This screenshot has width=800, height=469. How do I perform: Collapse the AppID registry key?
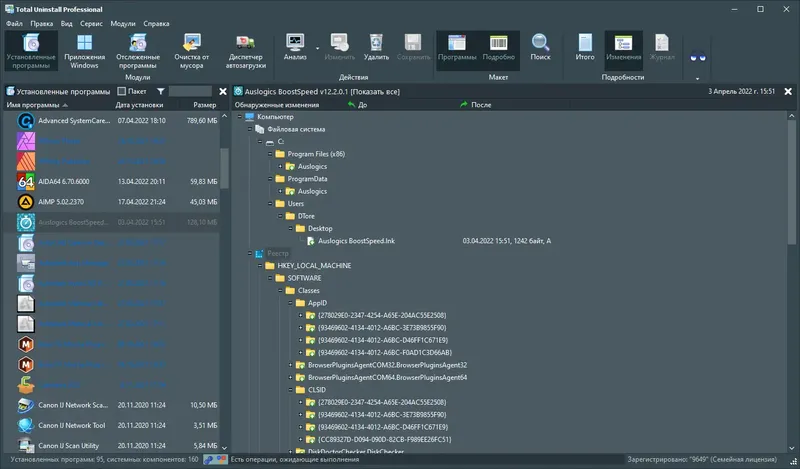290,303
